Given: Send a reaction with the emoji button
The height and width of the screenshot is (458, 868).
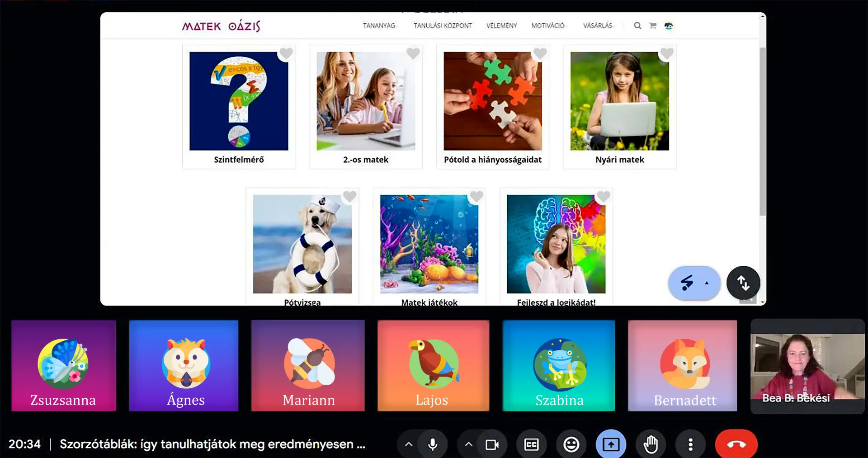Looking at the screenshot, I should [x=571, y=445].
